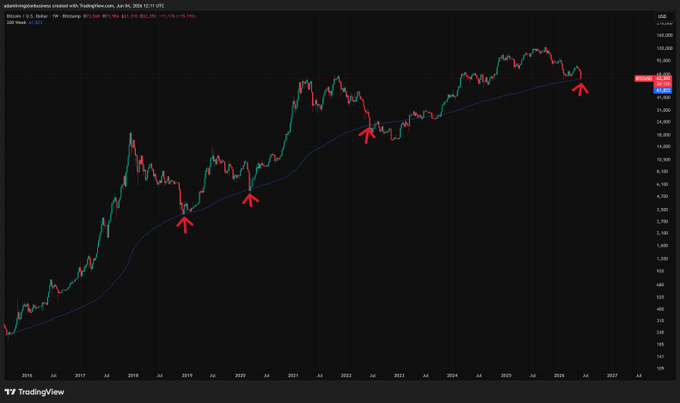Click the 24,000 price scale label
Viewport: 680px width, 403px height.
click(664, 122)
